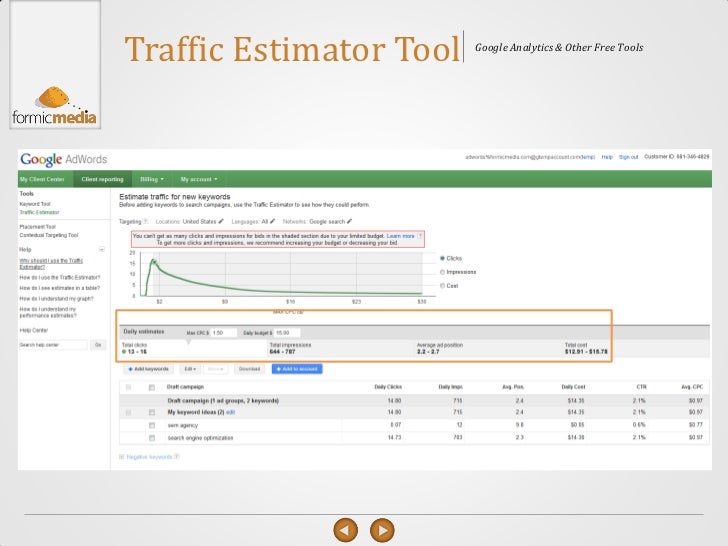
Task: Open Keyword Tool in Tools sidebar
Action: (35, 204)
